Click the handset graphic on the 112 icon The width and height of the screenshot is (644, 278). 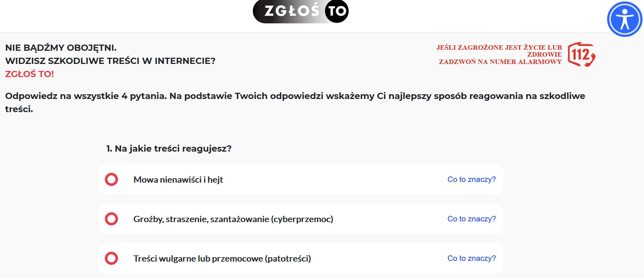point(590,60)
